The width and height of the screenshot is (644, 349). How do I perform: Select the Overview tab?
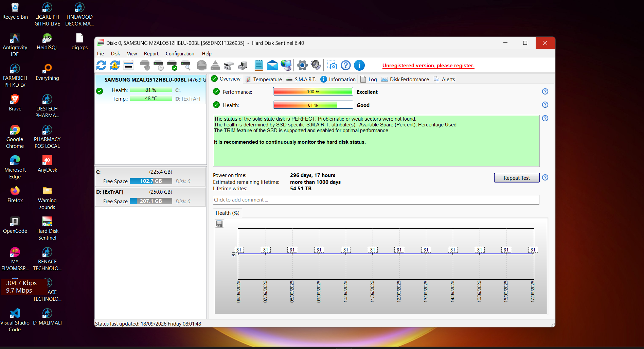click(226, 79)
